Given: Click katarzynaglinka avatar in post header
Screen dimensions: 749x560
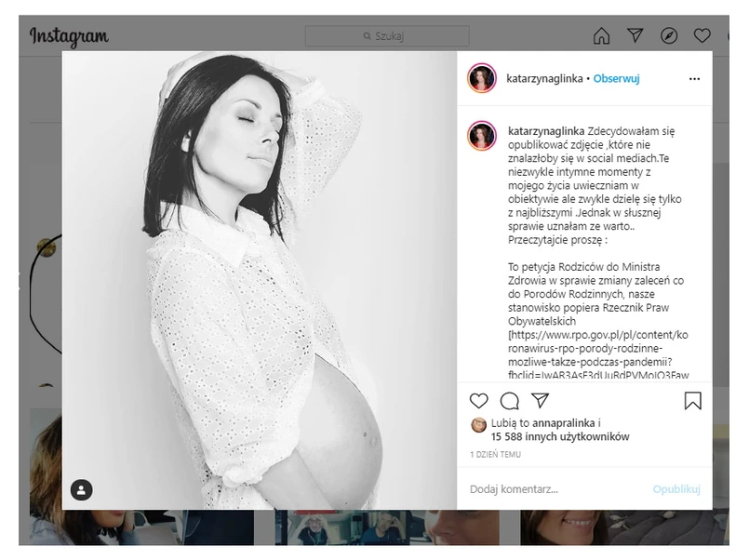Looking at the screenshot, I should pyautogui.click(x=482, y=78).
